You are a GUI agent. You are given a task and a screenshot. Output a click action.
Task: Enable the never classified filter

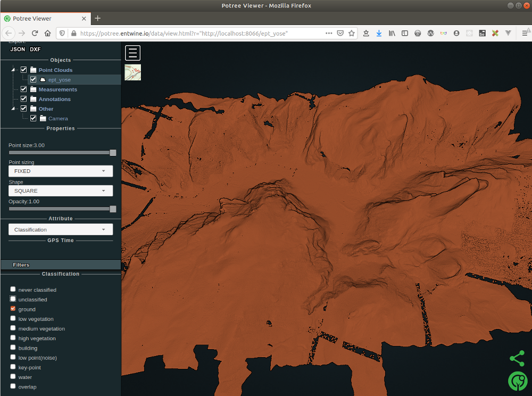point(13,289)
